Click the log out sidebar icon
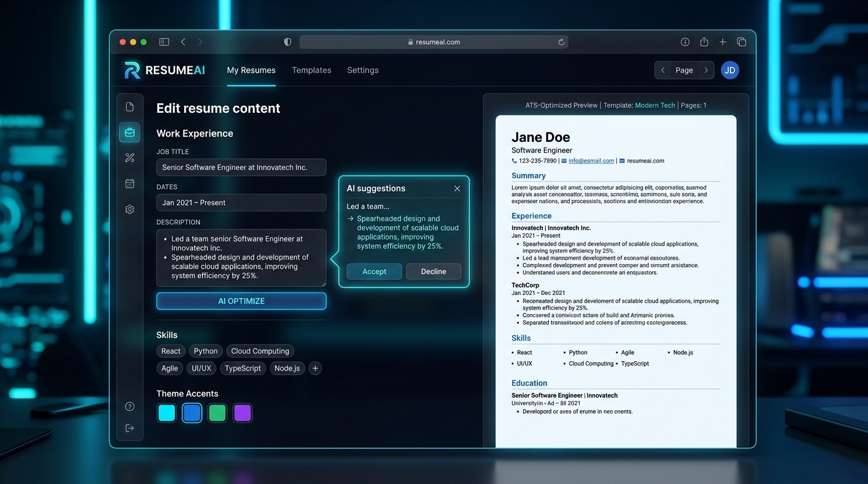 click(129, 428)
